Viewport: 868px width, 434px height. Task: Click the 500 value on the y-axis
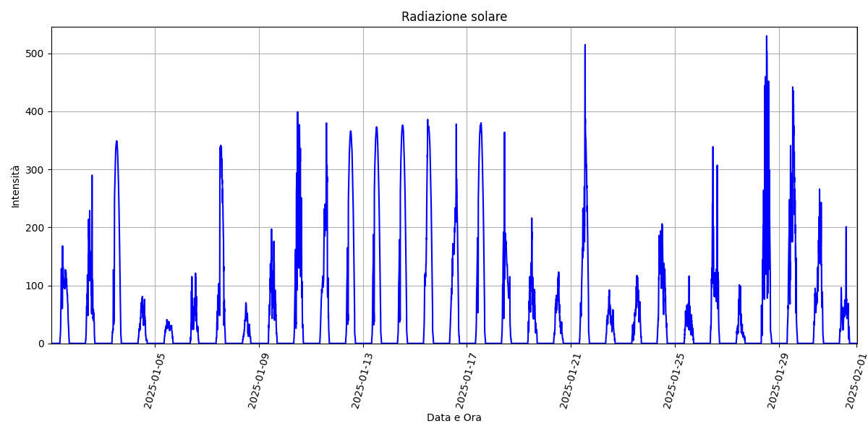(34, 54)
